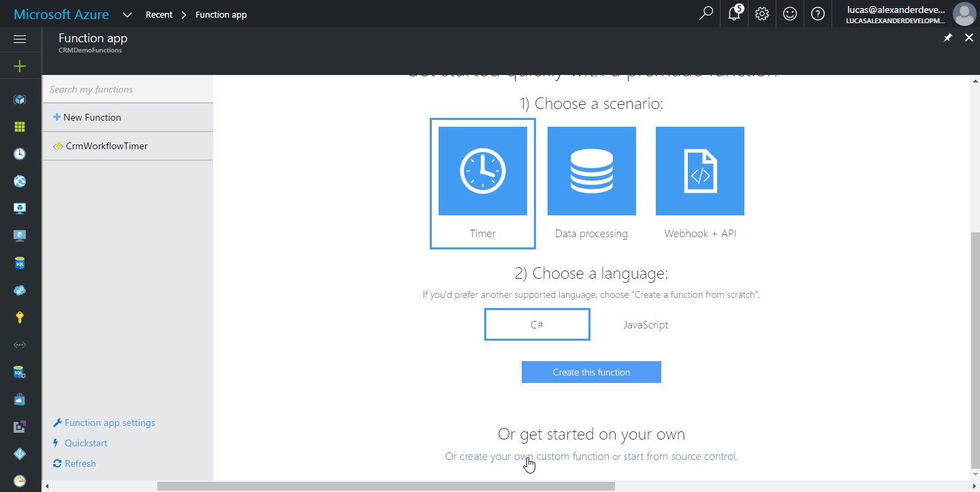
Task: Open the lucas@alexanderdeve account menu
Action: pyautogui.click(x=896, y=14)
